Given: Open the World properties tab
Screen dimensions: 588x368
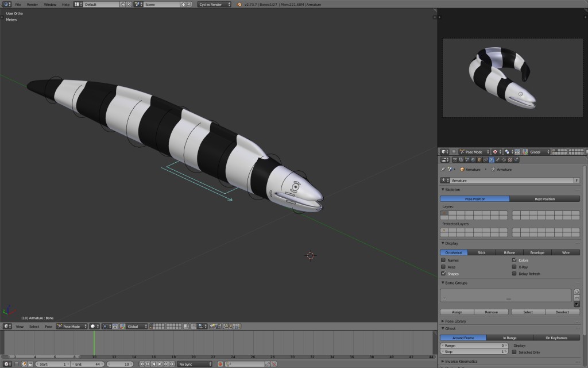Looking at the screenshot, I should (x=473, y=159).
